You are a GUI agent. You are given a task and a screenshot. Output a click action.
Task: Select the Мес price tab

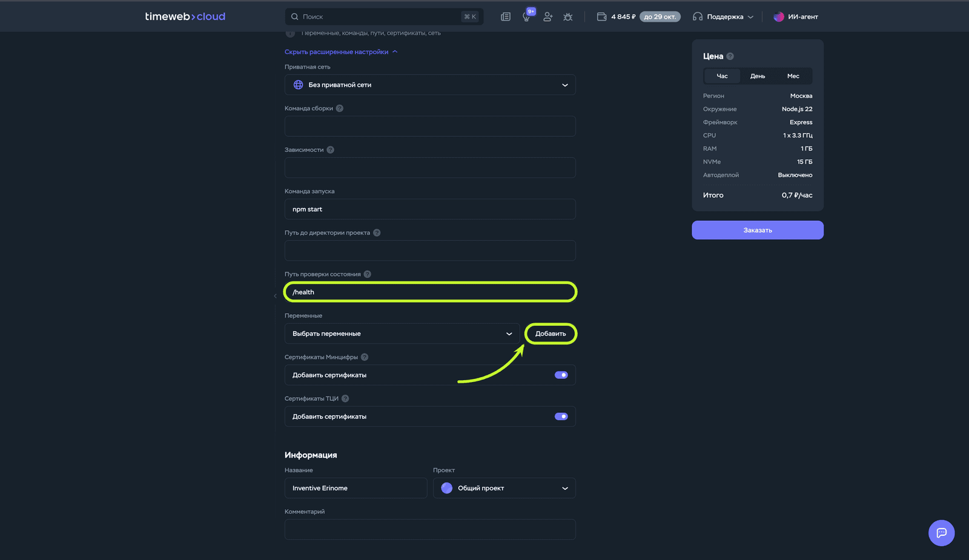click(x=793, y=76)
